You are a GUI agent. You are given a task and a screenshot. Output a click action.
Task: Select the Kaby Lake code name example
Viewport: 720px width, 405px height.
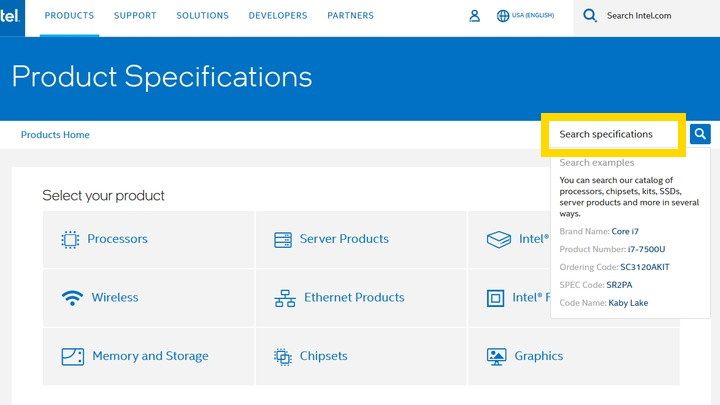coord(628,303)
